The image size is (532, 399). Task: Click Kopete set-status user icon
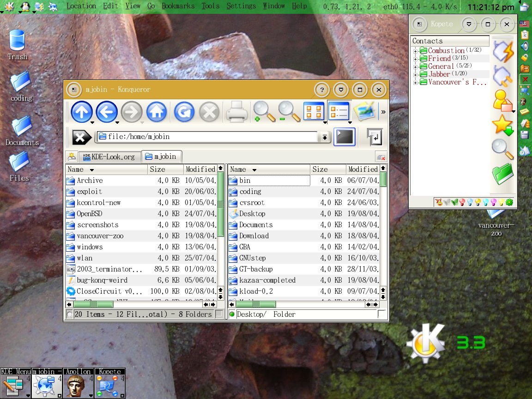pos(502,101)
